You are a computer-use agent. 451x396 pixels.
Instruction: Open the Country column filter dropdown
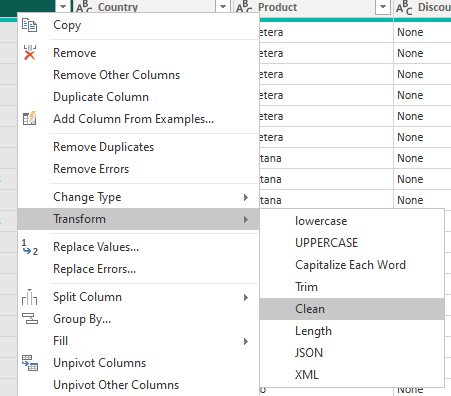point(223,7)
